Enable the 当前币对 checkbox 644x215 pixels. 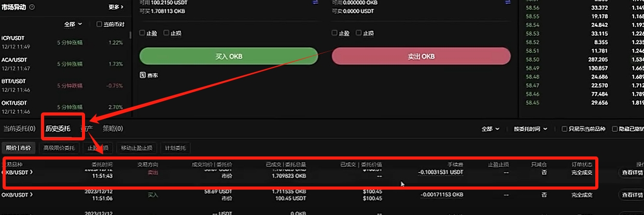100,24
